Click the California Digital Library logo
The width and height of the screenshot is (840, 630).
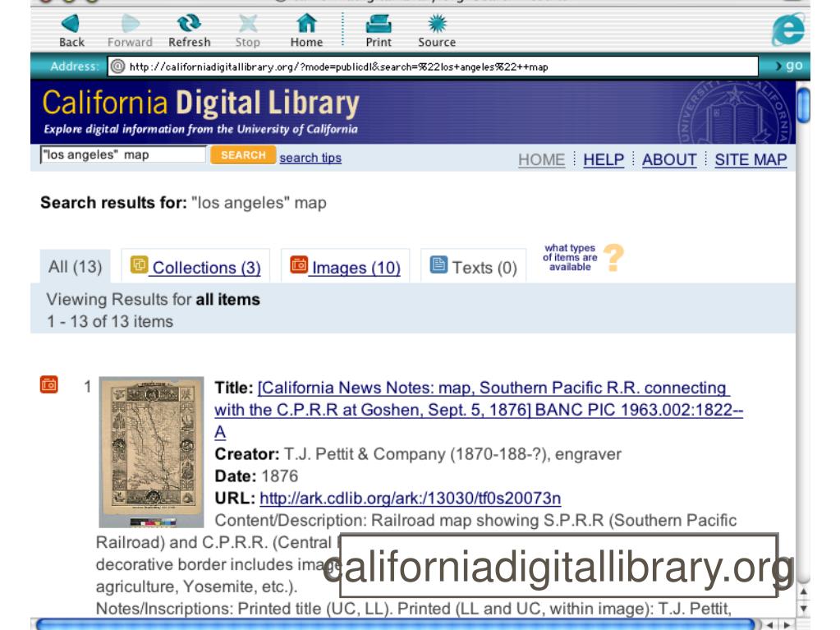pos(200,112)
